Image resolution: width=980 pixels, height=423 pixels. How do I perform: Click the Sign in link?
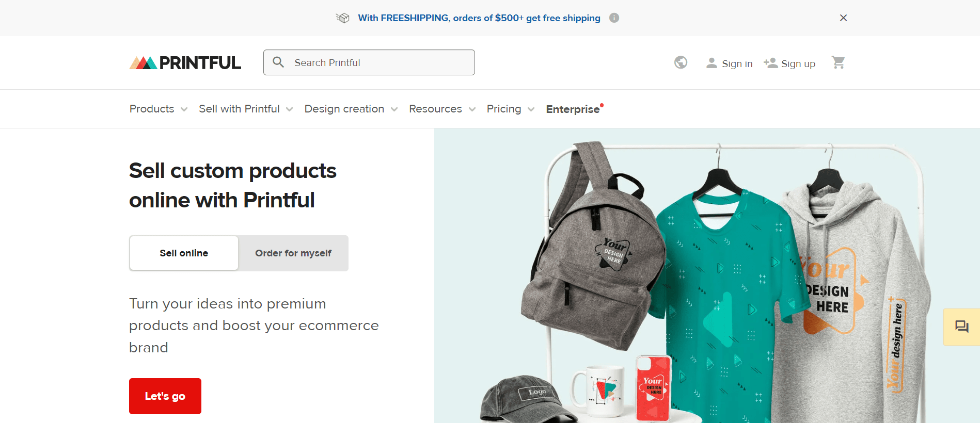tap(730, 63)
